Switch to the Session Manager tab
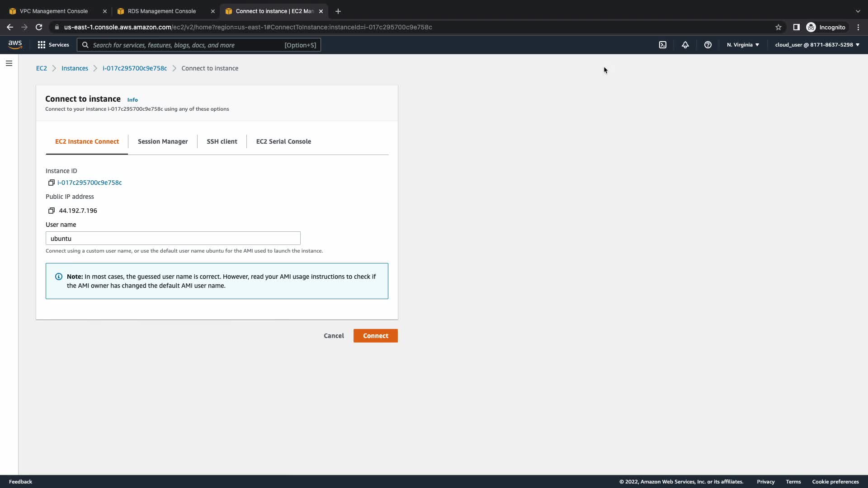The height and width of the screenshot is (488, 868). (163, 141)
